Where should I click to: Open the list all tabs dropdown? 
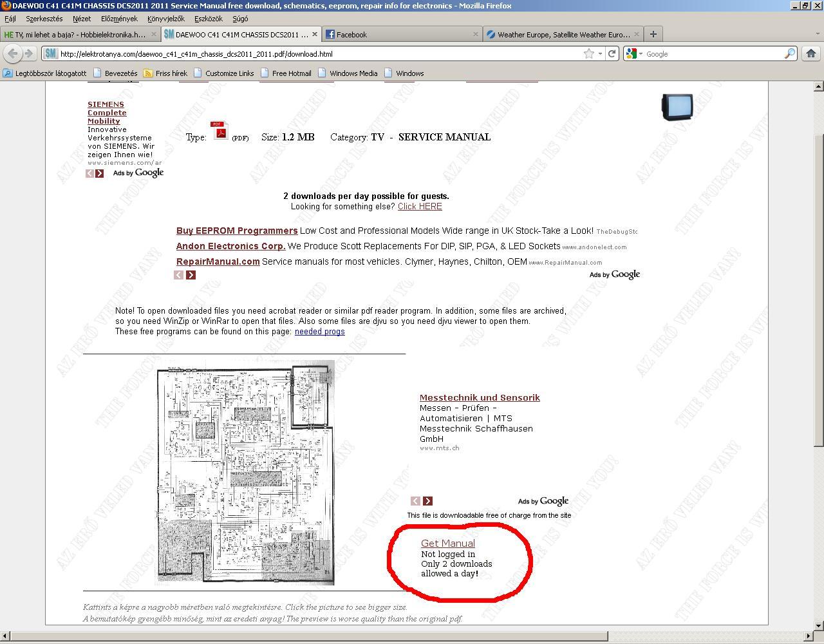click(x=817, y=34)
